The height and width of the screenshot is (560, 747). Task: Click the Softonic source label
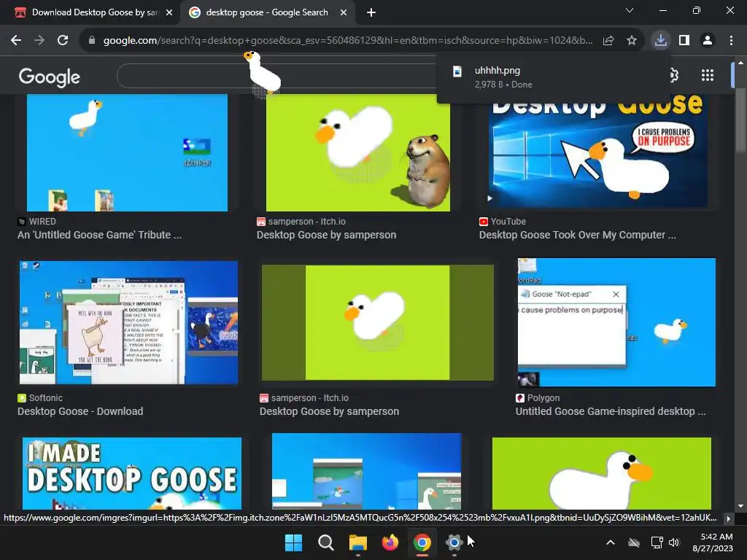tap(46, 398)
